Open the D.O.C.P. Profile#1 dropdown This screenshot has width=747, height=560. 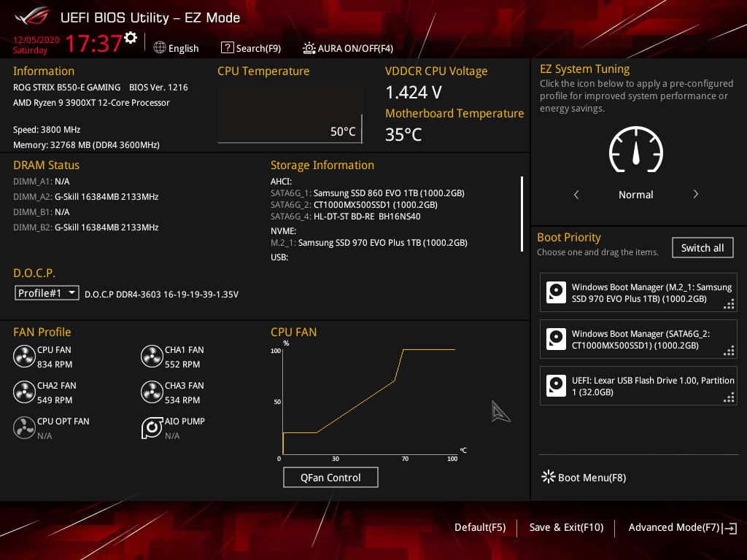click(47, 293)
